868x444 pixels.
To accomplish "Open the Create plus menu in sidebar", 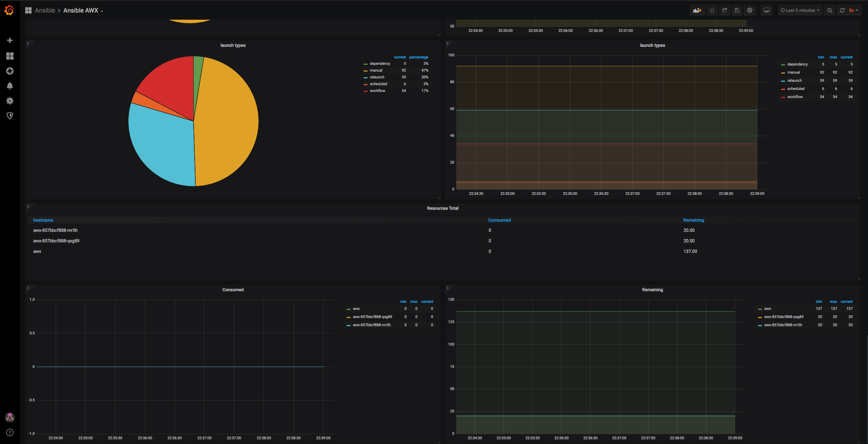I will pyautogui.click(x=10, y=40).
